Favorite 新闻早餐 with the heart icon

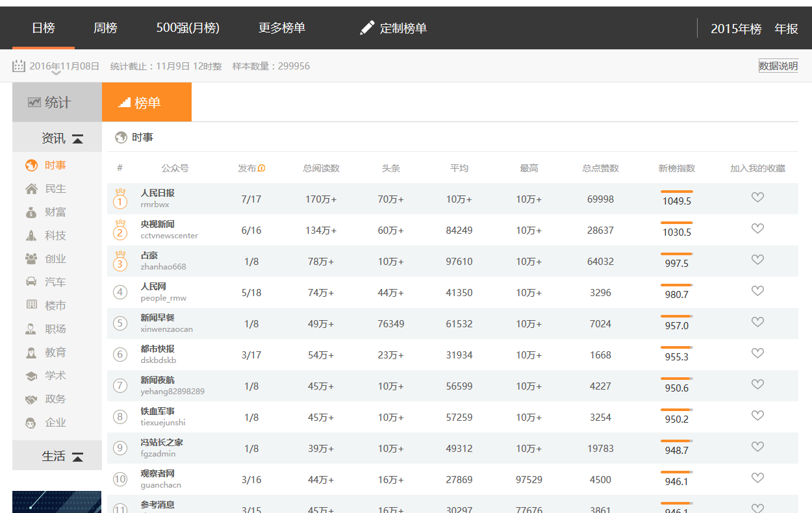(x=757, y=322)
